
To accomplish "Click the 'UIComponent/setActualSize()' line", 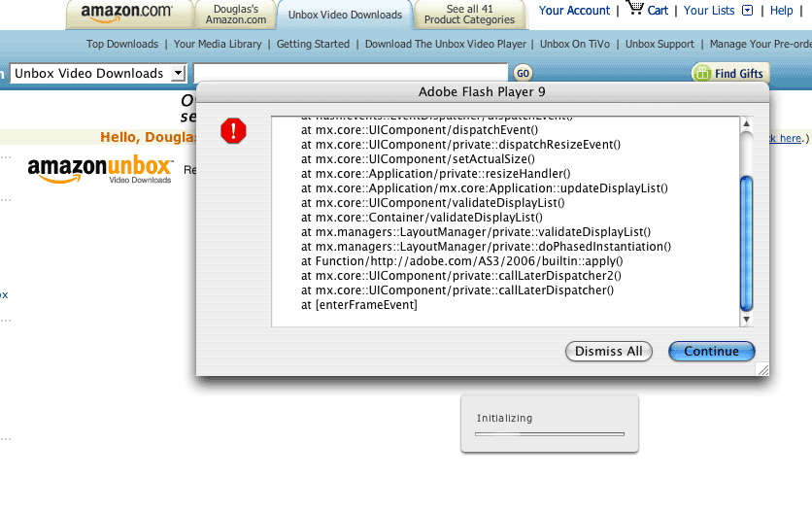I will point(418,159).
